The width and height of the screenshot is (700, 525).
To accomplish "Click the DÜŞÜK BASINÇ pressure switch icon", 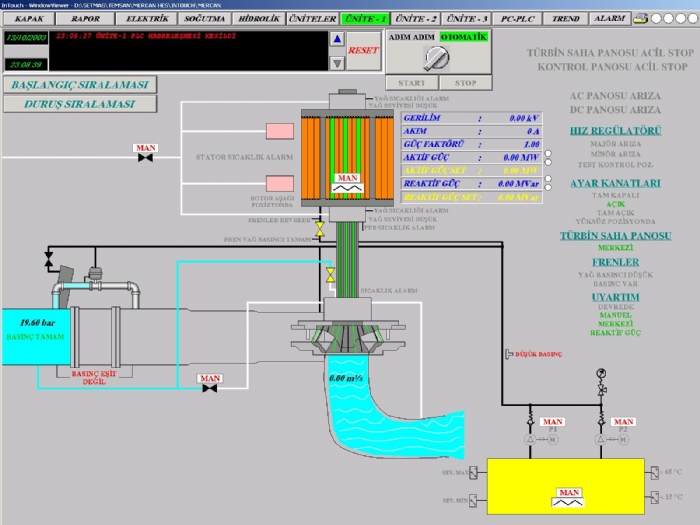I will (x=508, y=354).
